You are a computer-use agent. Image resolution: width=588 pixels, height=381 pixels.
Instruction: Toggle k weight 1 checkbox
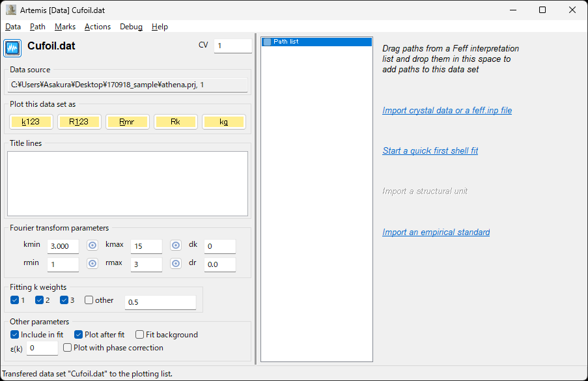14,300
